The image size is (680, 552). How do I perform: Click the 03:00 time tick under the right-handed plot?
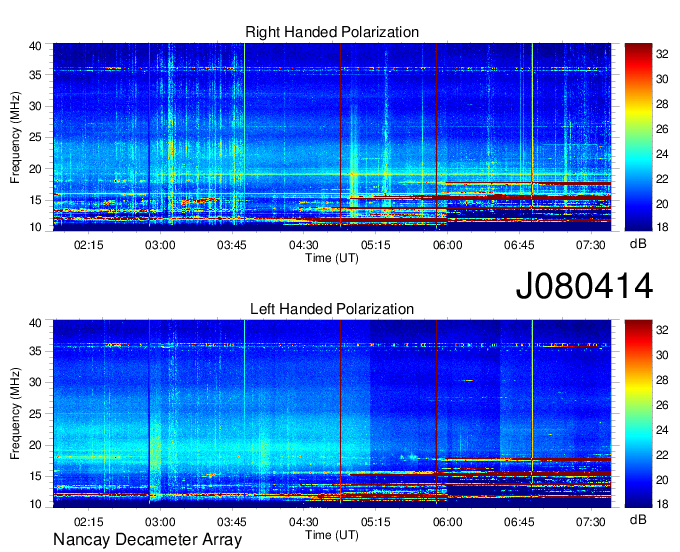click(160, 245)
